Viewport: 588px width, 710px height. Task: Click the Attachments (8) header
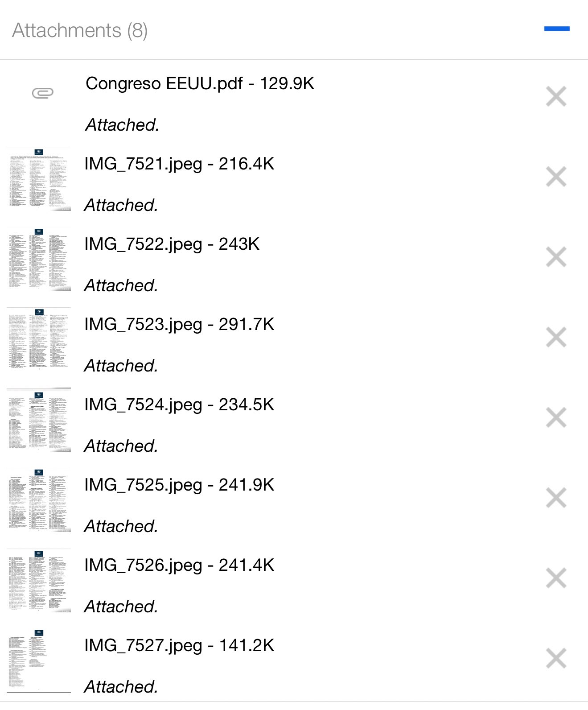pos(80,30)
